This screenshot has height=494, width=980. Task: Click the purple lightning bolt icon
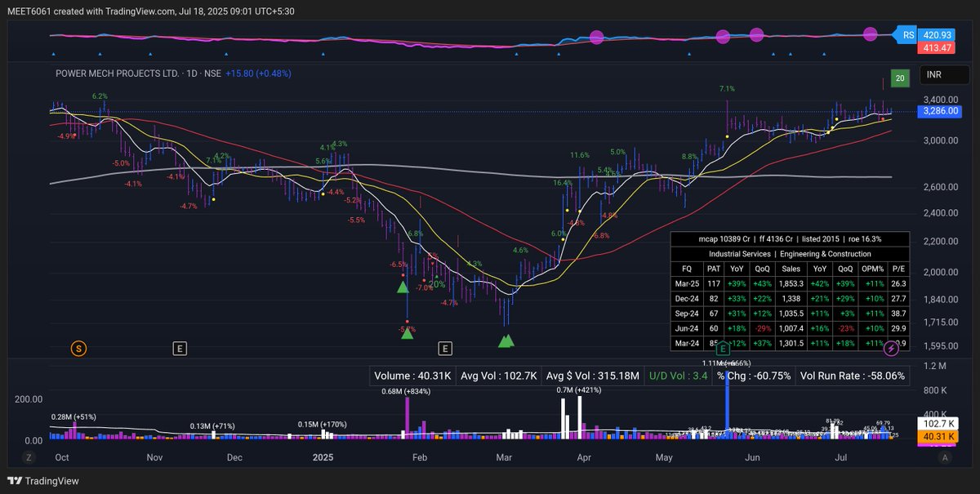tap(892, 349)
